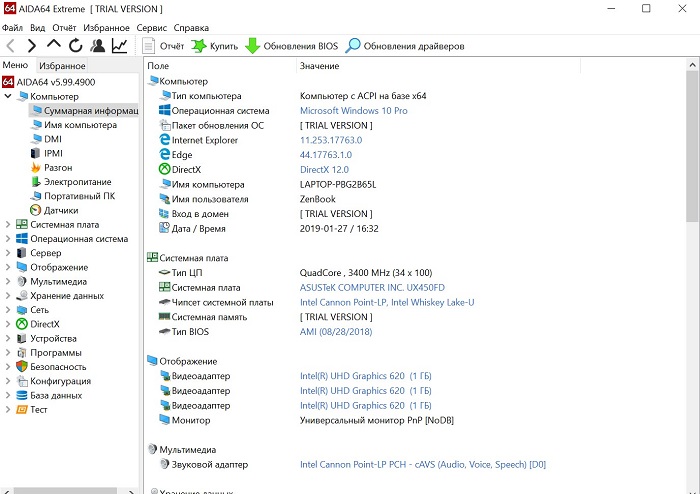The image size is (700, 494).
Task: Expand the Конфигурация tree node
Action: (8, 381)
